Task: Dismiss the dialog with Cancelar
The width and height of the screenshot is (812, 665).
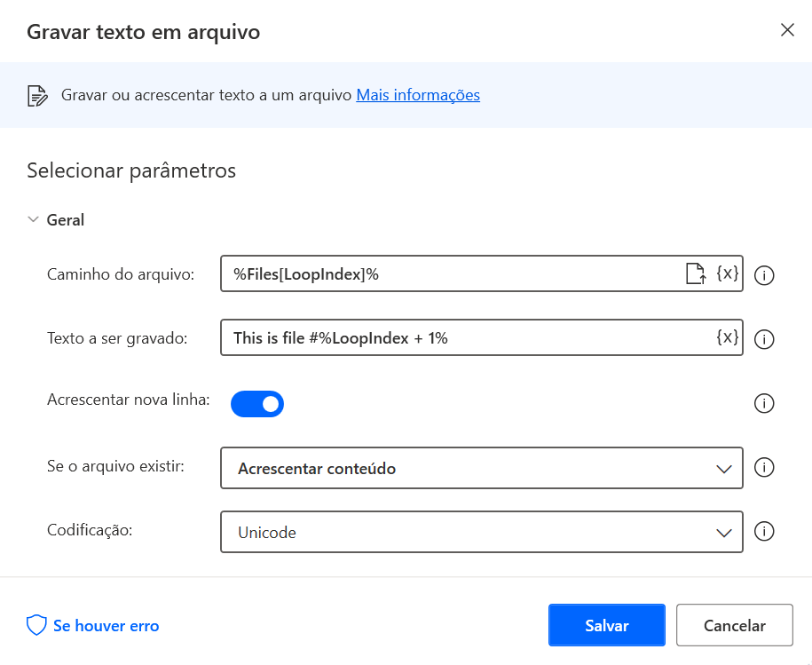Action: [x=734, y=625]
